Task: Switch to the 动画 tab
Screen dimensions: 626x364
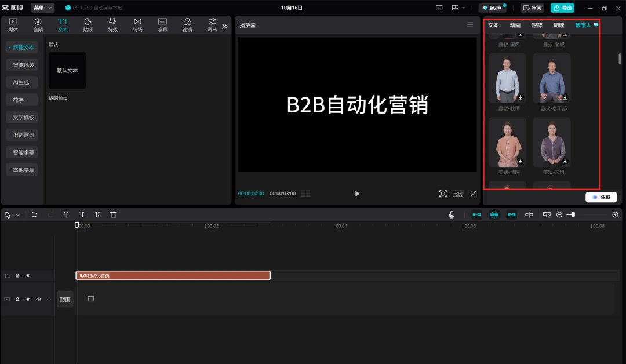Action: pos(515,25)
